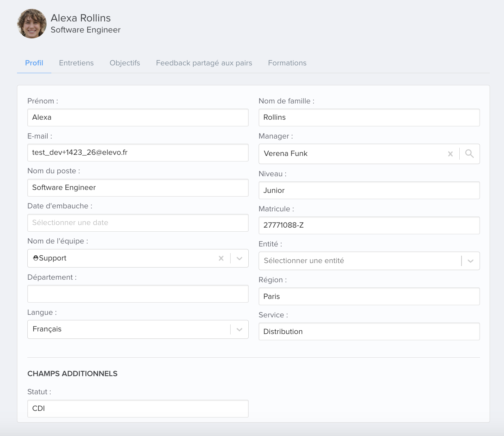Select the Français language combo box
This screenshot has height=436, width=504.
[138, 329]
